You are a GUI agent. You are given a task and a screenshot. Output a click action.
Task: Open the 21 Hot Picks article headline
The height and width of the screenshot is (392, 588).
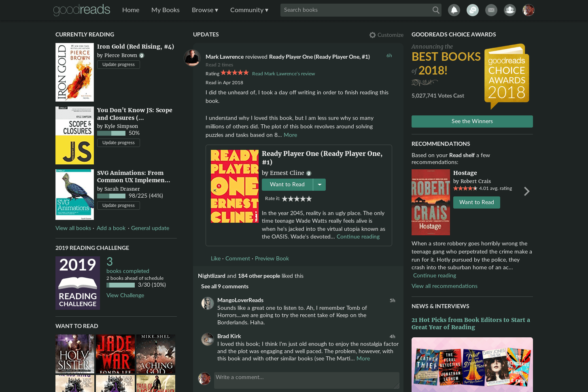471,324
